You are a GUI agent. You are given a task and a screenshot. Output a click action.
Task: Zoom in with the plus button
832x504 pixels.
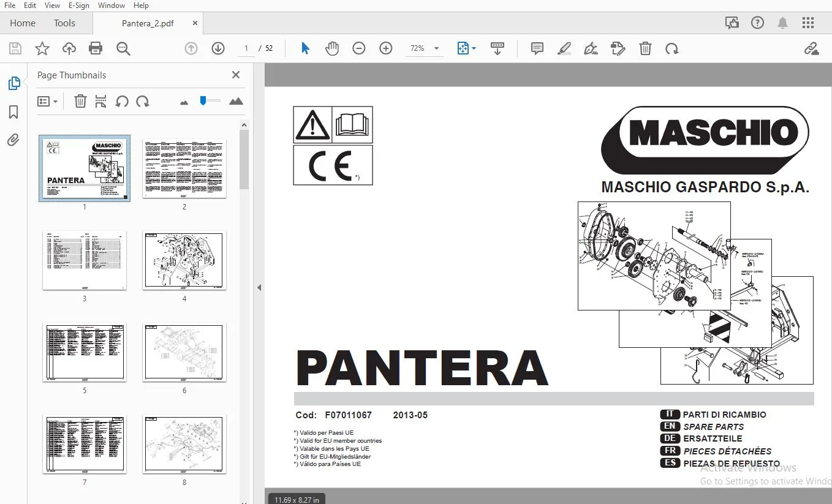pos(386,48)
